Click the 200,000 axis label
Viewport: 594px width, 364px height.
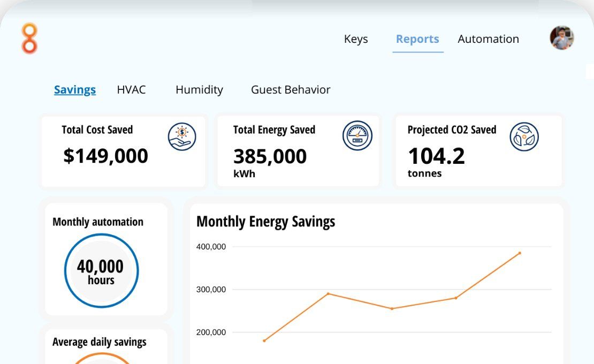point(211,332)
